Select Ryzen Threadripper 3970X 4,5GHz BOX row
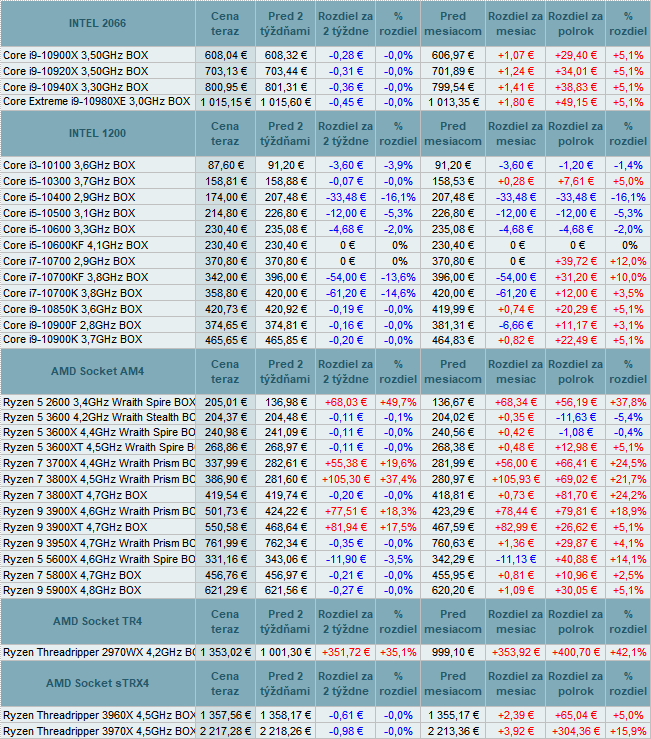Viewport: 651px width, 739px height. tap(99, 732)
